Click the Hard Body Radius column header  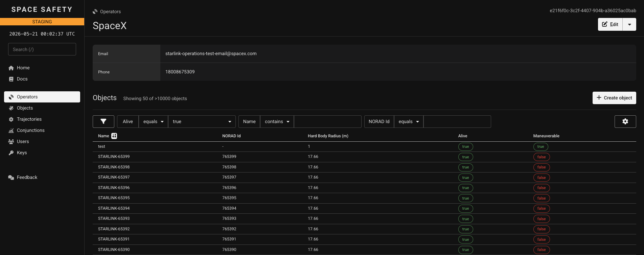pos(328,136)
